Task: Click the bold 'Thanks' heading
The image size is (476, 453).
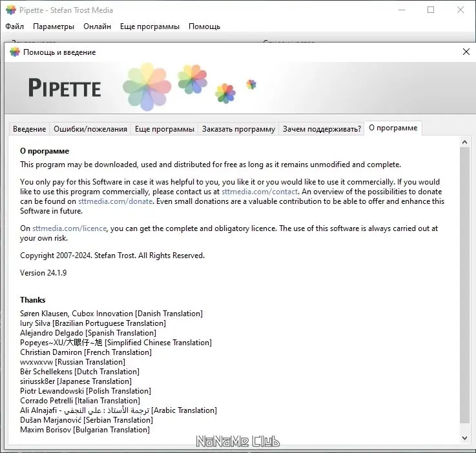Action: tap(33, 300)
